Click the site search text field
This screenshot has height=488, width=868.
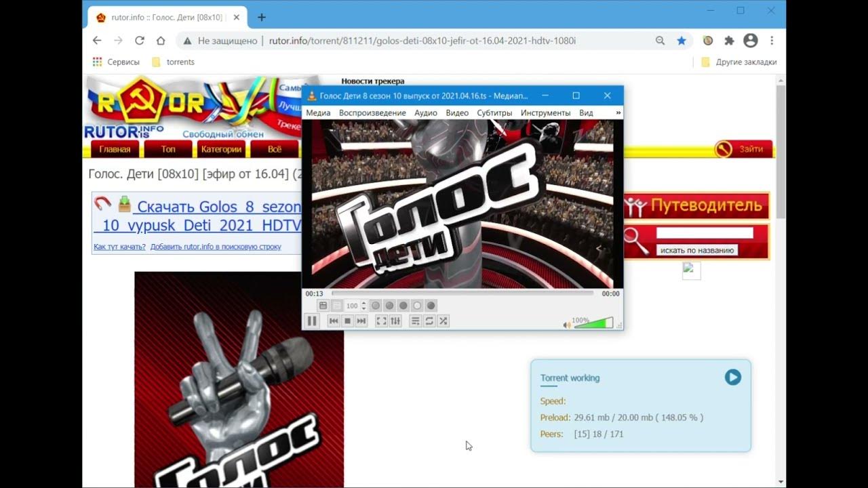coord(705,233)
